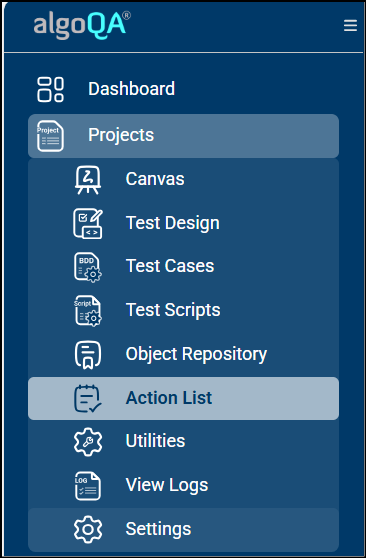The height and width of the screenshot is (558, 366).
Task: Select Test Scripts entry
Action: pyautogui.click(x=183, y=310)
